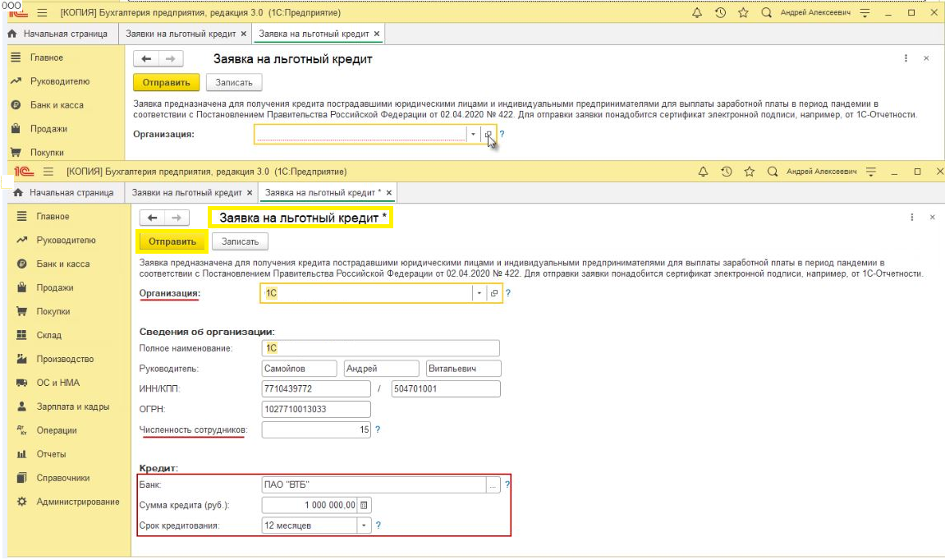
Task: Click the empty organization field, upper form
Action: [x=360, y=135]
